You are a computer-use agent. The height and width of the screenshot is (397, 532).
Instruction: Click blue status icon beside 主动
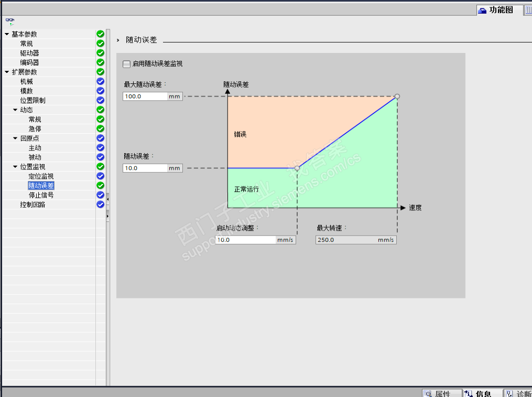101,148
